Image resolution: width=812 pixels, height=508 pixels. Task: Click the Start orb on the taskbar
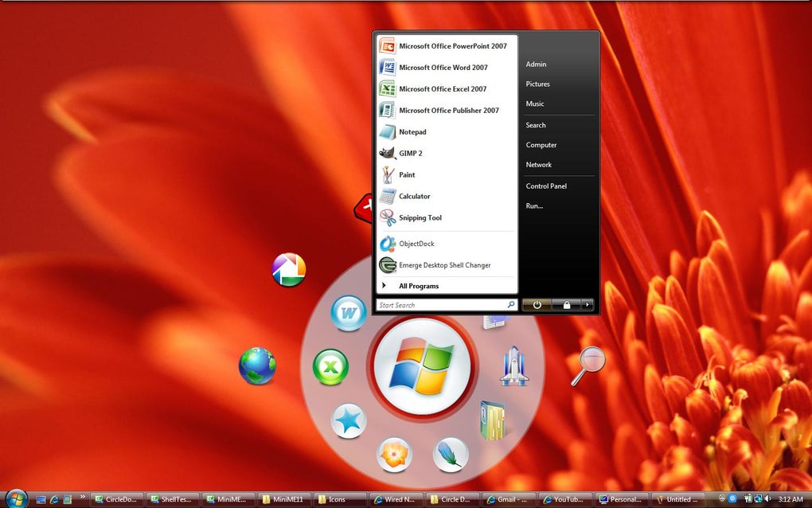click(16, 499)
